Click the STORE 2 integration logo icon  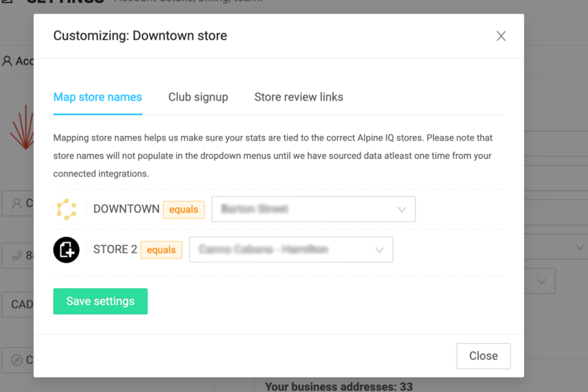point(67,250)
